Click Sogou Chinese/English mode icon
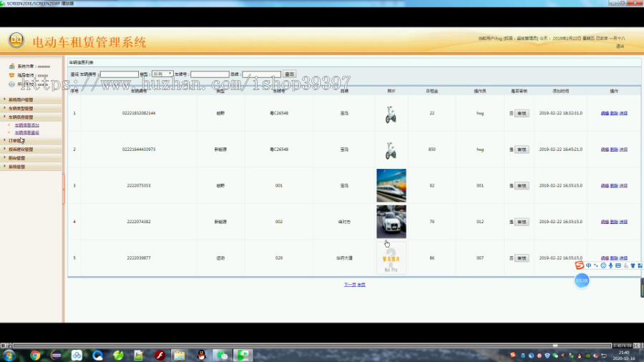The width and height of the screenshot is (644, 362). (589, 265)
